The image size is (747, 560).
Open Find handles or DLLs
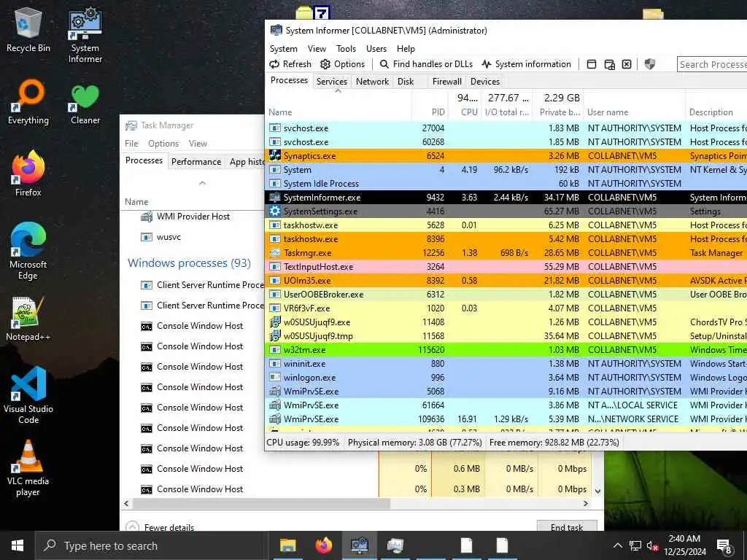coord(426,64)
